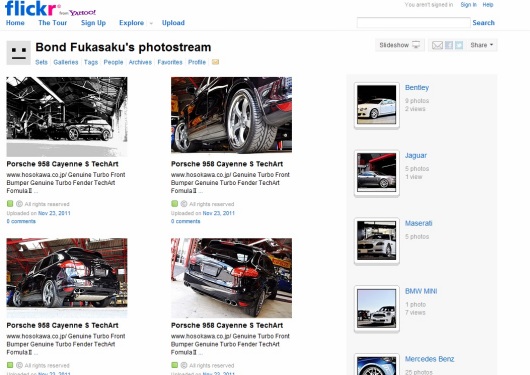Open the Jaguar set thumbnail
The image size is (530, 375).
coord(377,173)
